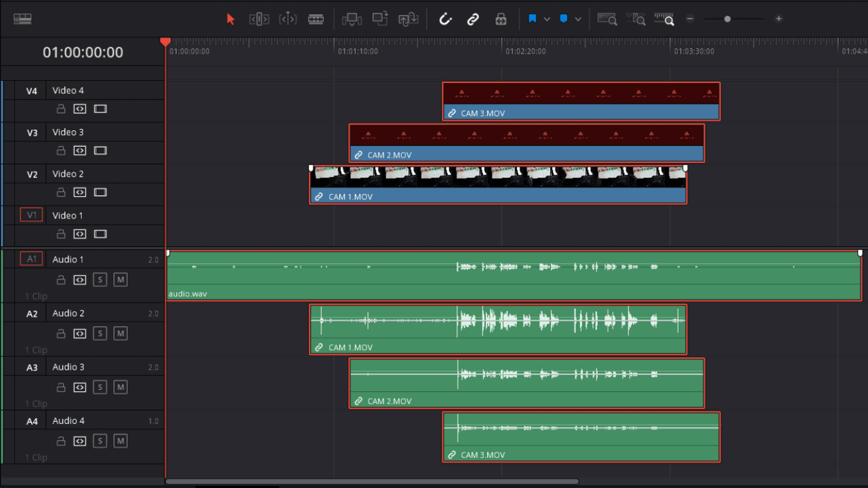Solo the Audio 1 track
Image resolution: width=868 pixels, height=488 pixels.
point(100,280)
